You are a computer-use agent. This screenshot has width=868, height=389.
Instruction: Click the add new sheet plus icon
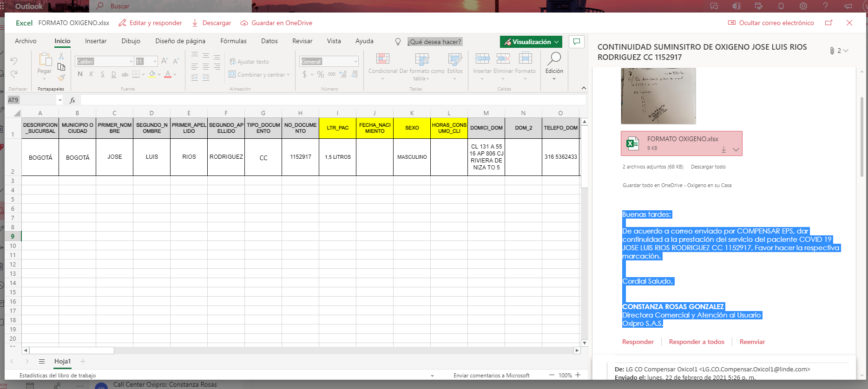[83, 361]
